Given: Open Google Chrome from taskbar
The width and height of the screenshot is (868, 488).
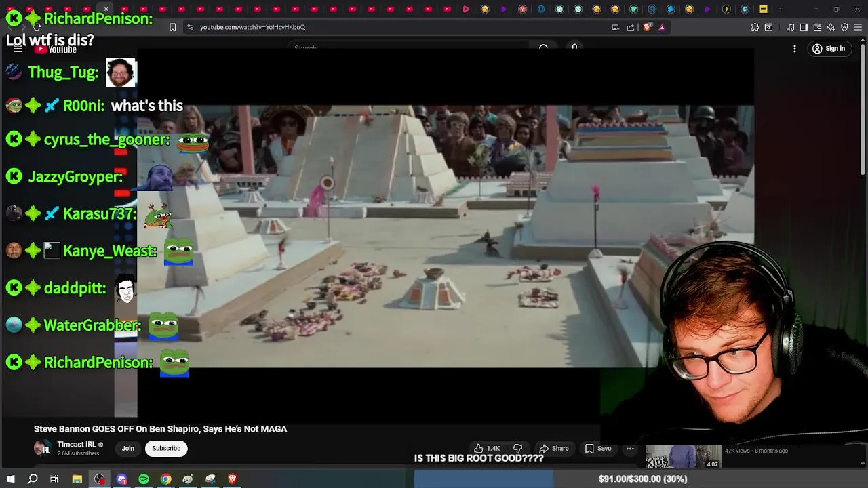Looking at the screenshot, I should (165, 479).
